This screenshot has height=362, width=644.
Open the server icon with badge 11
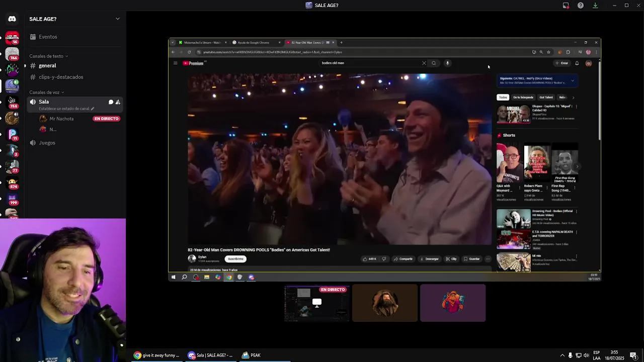12,134
